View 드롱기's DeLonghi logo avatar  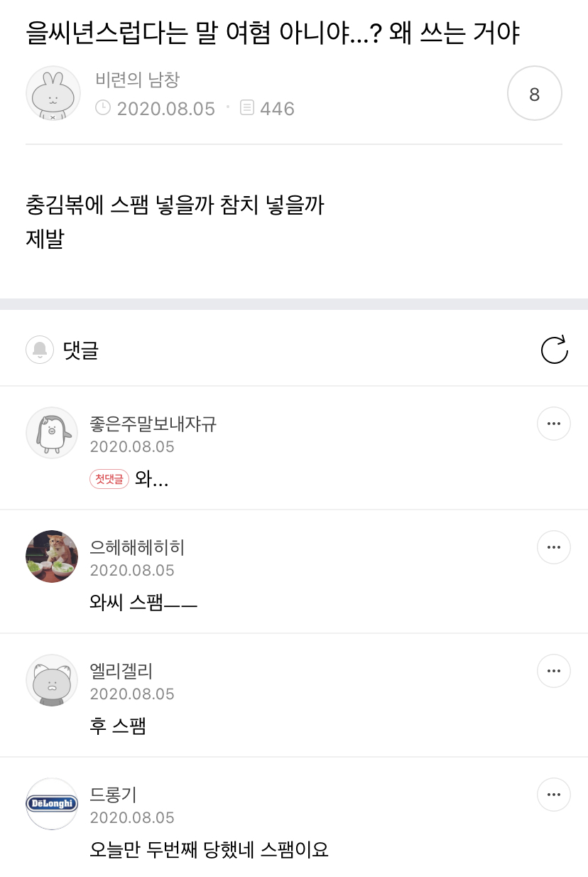click(x=52, y=804)
